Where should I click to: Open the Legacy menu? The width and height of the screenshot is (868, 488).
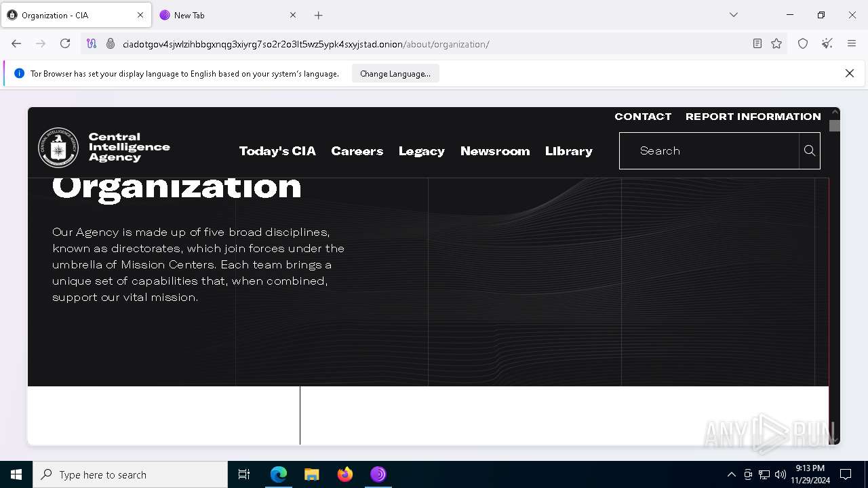pyautogui.click(x=422, y=151)
